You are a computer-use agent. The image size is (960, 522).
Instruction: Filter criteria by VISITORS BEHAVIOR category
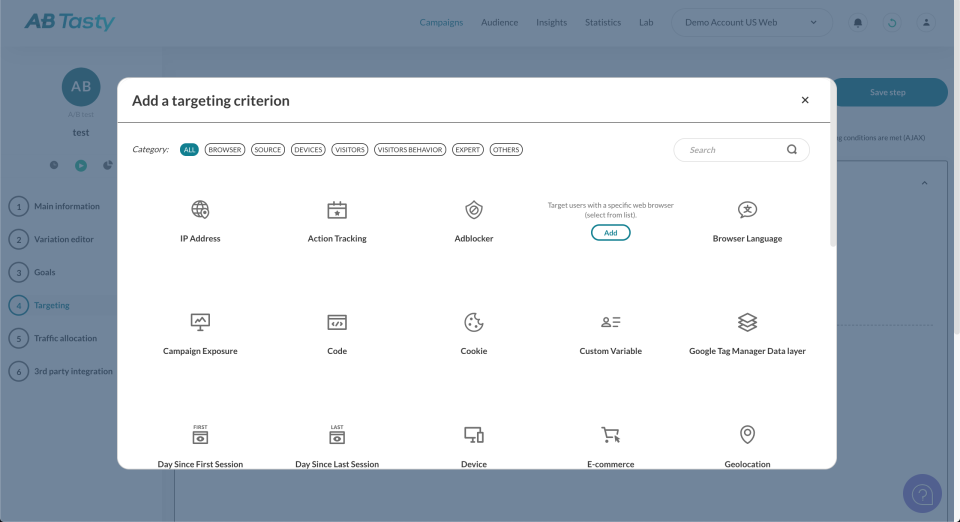coord(410,150)
